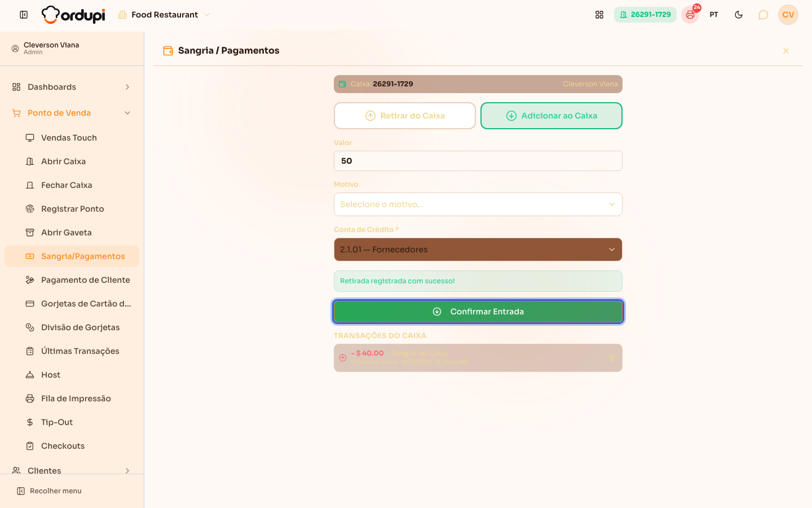The height and width of the screenshot is (508, 812).
Task: Click the PT language button
Action: (714, 15)
